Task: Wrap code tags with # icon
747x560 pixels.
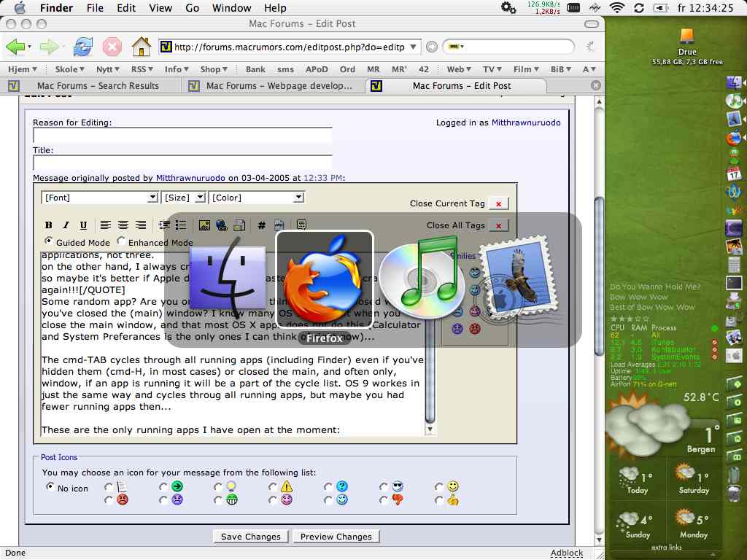Action: pos(262,225)
